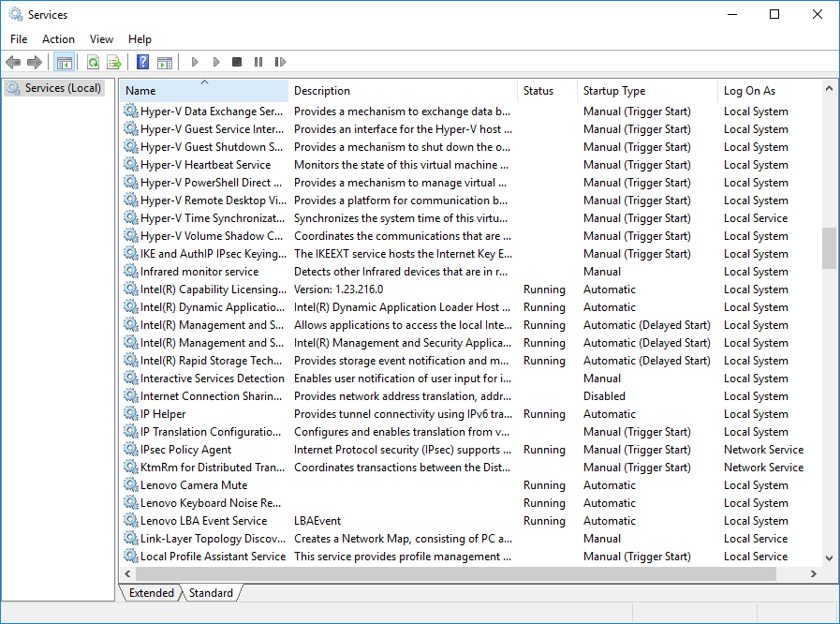The height and width of the screenshot is (624, 840).
Task: Click the Forward arrow in the toolbar
Action: click(35, 63)
